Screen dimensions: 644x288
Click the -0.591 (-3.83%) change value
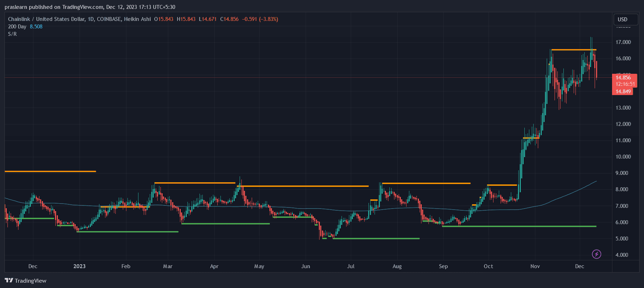pyautogui.click(x=260, y=19)
